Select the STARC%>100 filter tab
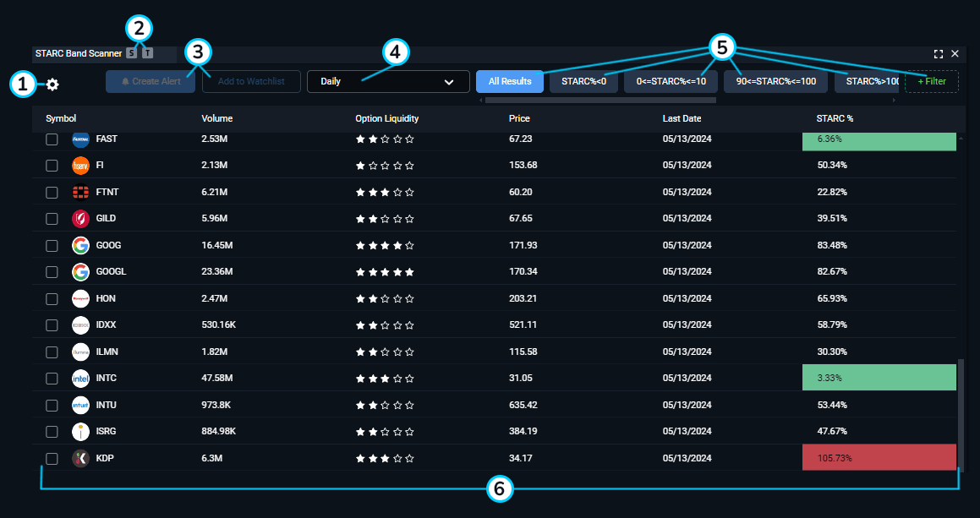 point(868,81)
